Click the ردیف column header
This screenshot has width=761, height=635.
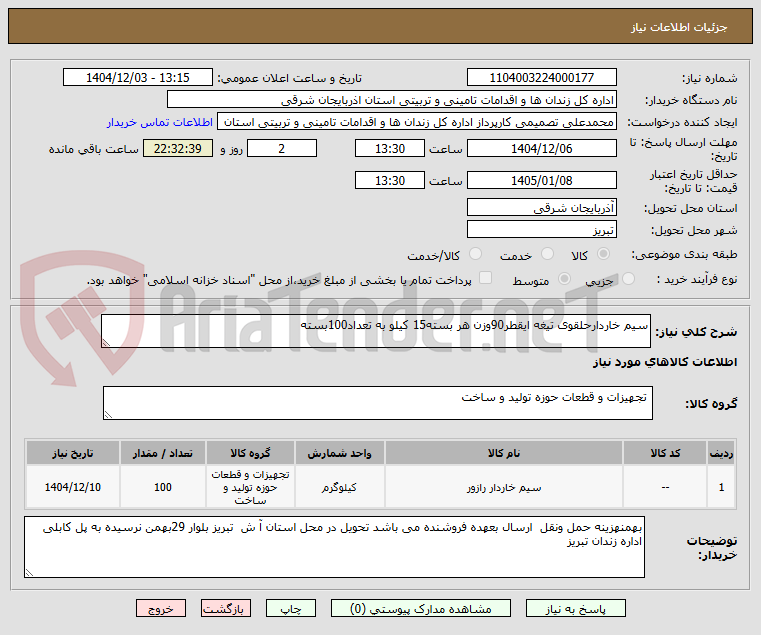(x=721, y=453)
